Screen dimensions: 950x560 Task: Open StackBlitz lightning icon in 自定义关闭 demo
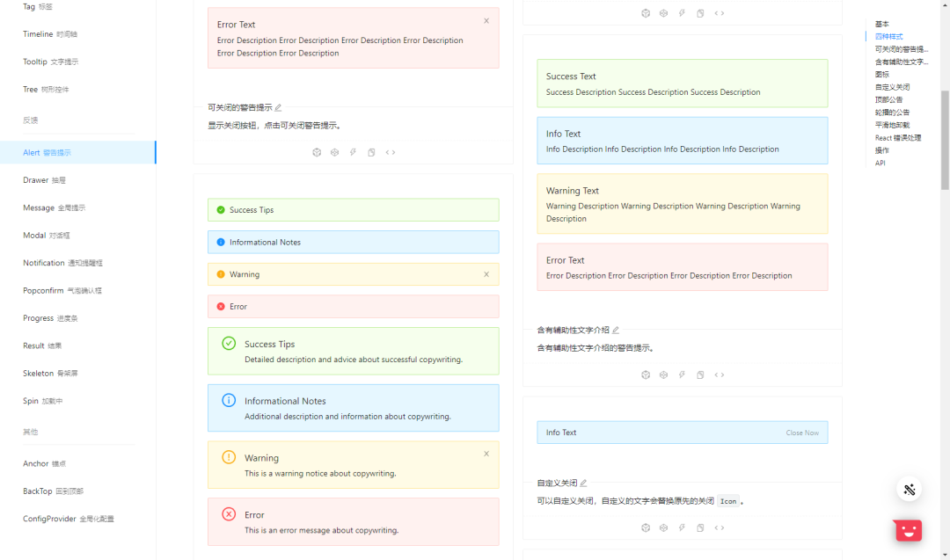coord(682,527)
